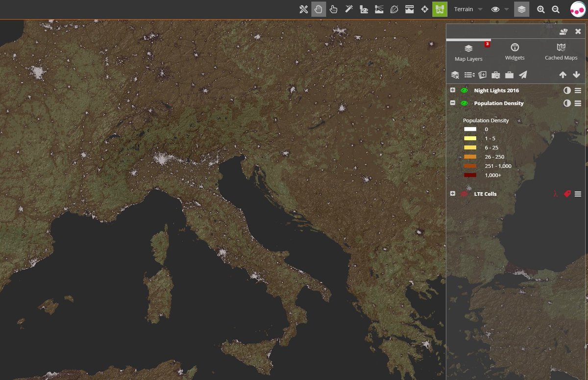Zoom in on the map
Viewport: 588px width, 380px height.
pos(540,9)
